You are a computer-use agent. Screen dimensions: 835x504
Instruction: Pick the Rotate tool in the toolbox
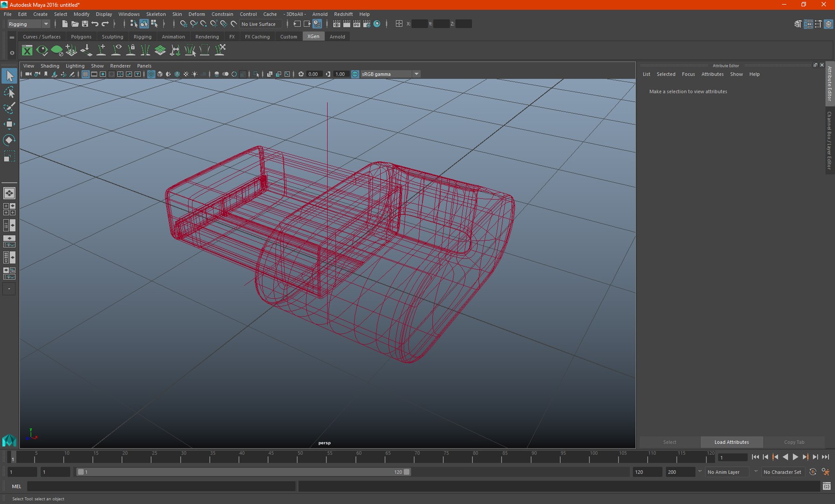click(x=9, y=140)
